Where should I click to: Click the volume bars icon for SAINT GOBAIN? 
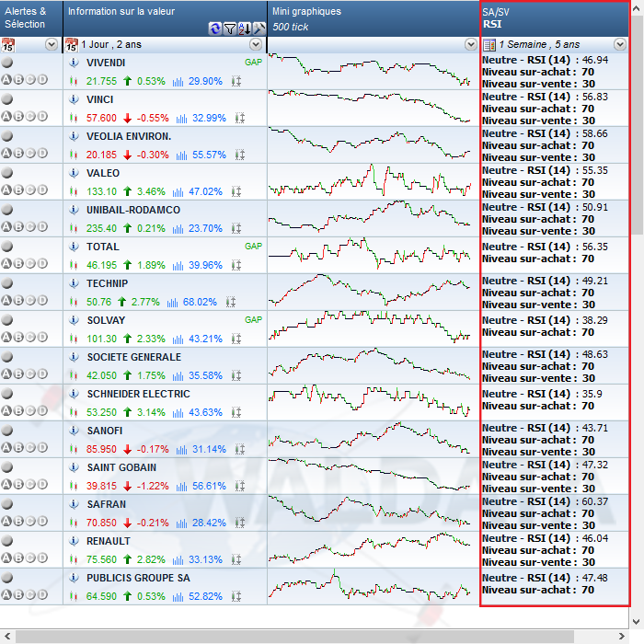(x=181, y=487)
